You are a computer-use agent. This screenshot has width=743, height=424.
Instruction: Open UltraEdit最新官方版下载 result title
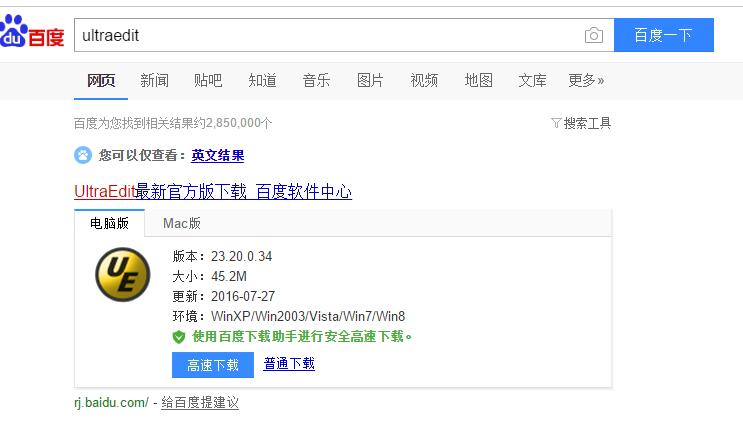click(x=213, y=191)
